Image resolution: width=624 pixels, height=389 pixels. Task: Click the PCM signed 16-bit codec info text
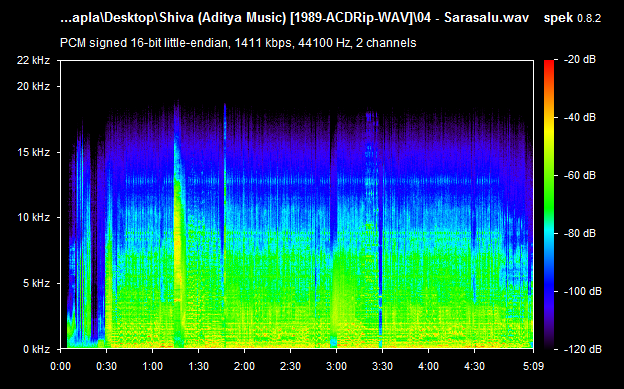[238, 43]
